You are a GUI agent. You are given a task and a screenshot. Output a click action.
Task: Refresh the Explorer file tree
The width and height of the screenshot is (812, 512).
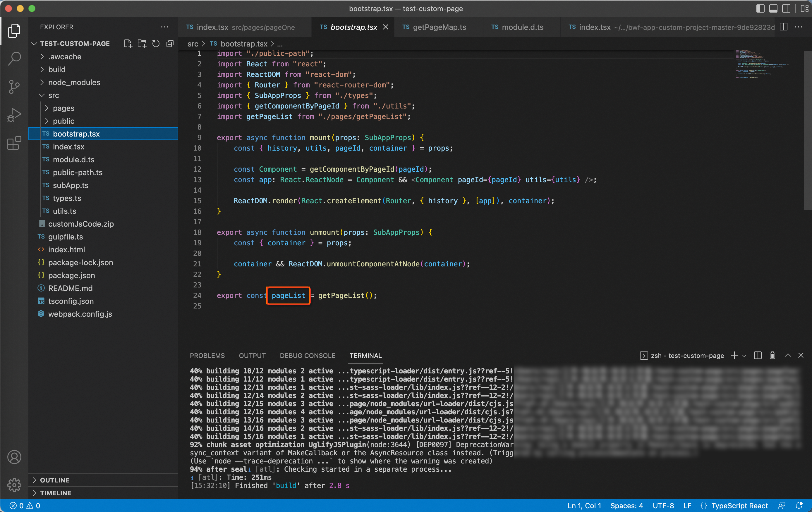click(x=156, y=44)
